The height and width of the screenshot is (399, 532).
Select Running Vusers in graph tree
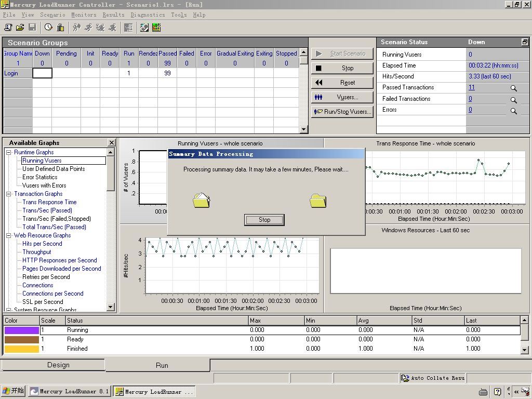(x=42, y=161)
